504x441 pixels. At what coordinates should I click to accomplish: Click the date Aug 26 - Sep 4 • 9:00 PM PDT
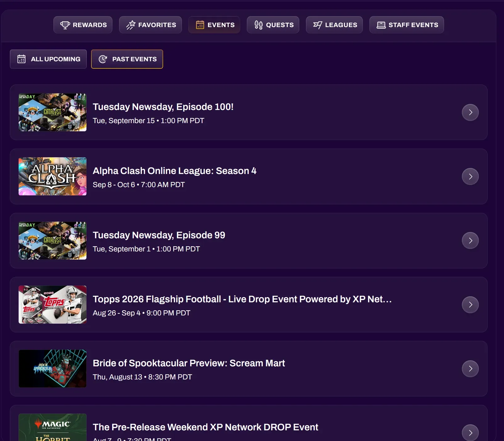point(141,313)
